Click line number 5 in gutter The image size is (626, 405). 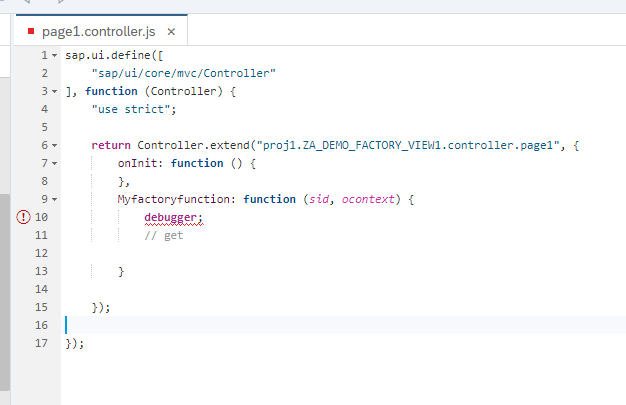44,127
